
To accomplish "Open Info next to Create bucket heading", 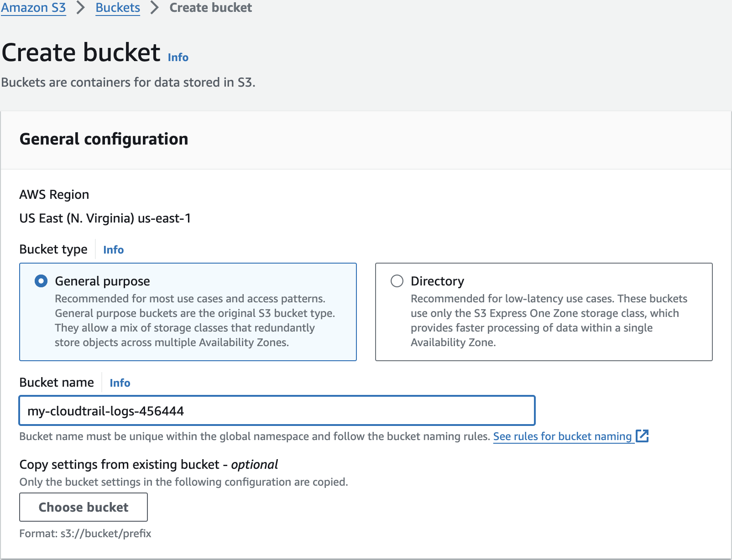I will [x=178, y=57].
